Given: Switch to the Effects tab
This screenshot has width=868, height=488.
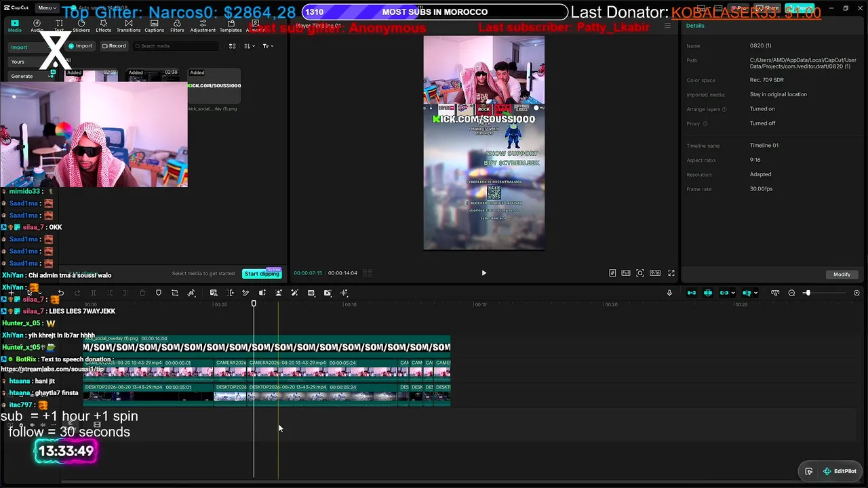Looking at the screenshot, I should coord(103,26).
